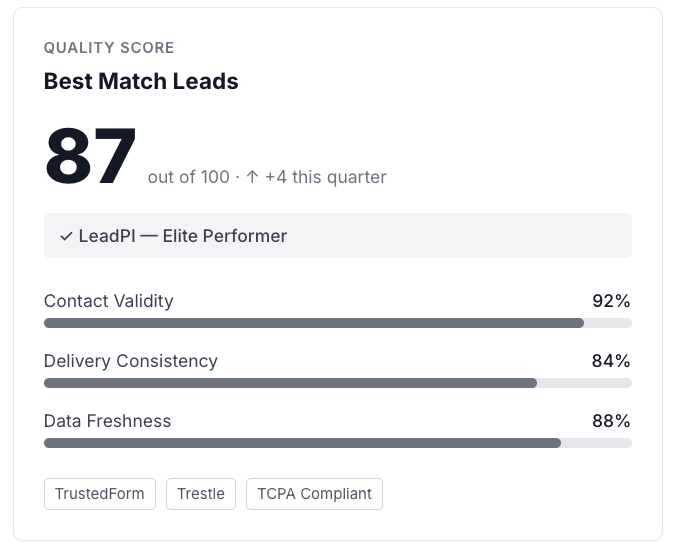Click the Delivery Consistency label
The width and height of the screenshot is (677, 551).
pyautogui.click(x=130, y=361)
